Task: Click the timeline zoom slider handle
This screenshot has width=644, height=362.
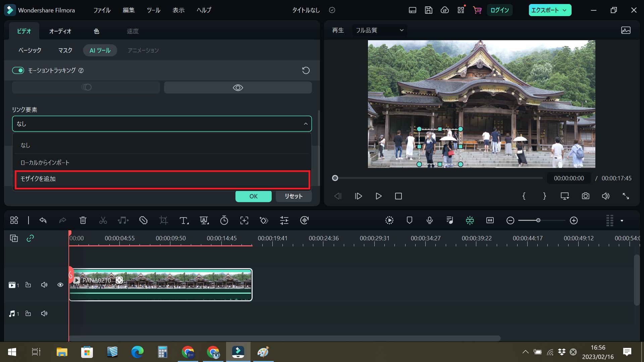Action: point(538,221)
